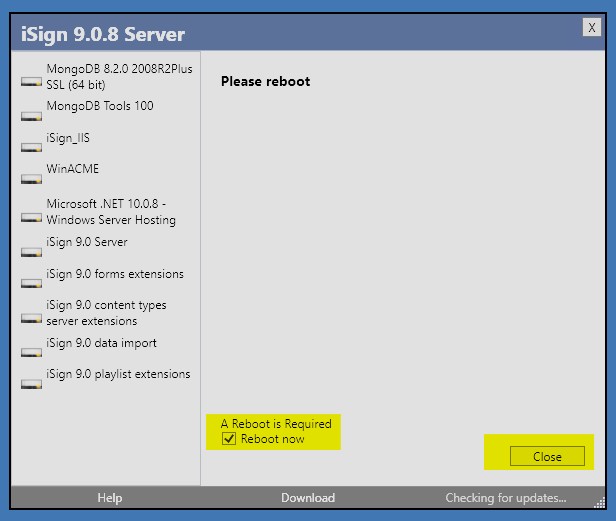Click the iSign 9.0 Server package icon

coord(31,252)
